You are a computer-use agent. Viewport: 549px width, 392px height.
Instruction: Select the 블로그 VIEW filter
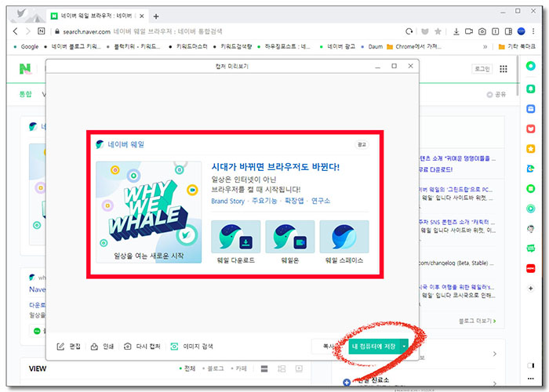coord(213,368)
